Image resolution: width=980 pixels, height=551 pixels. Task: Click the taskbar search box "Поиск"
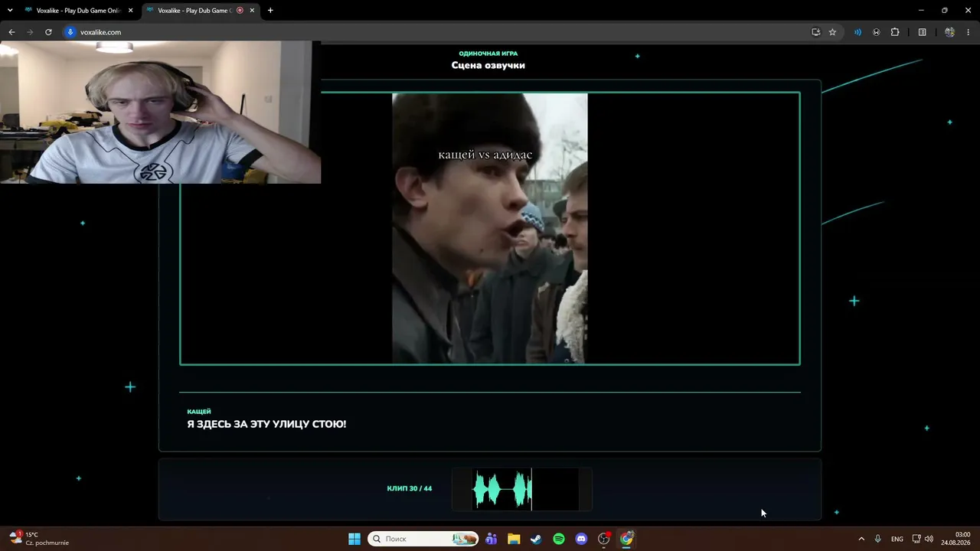pos(423,539)
